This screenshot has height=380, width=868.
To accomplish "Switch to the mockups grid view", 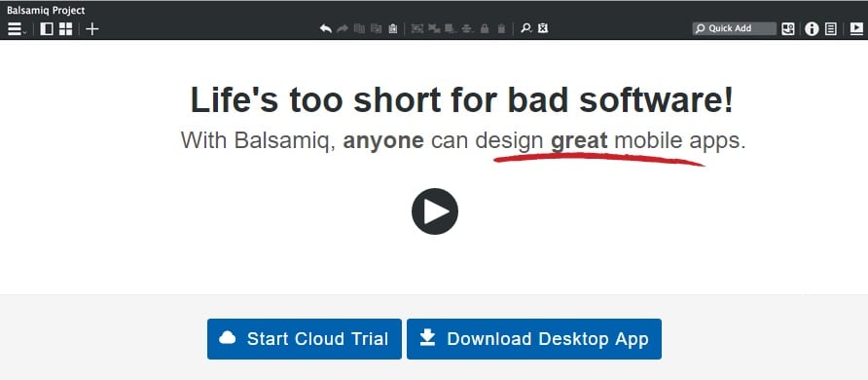I will 65,29.
